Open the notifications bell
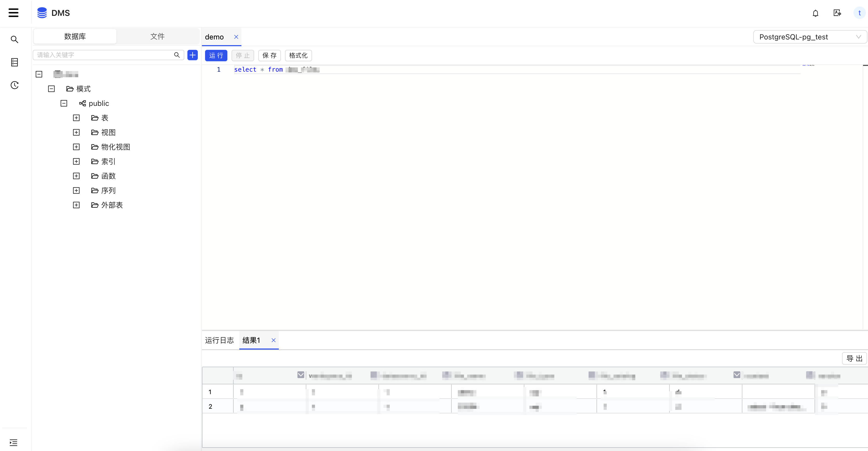Image resolution: width=868 pixels, height=451 pixels. coord(815,13)
